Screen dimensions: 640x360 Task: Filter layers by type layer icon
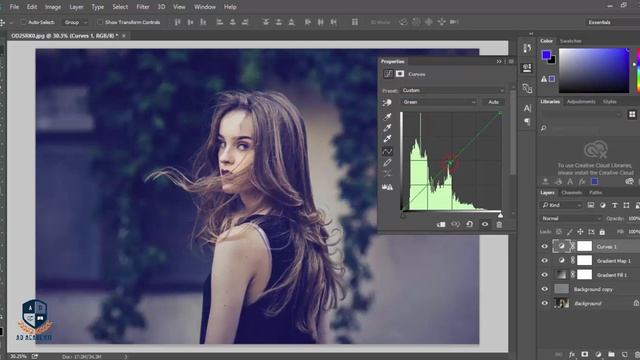click(x=614, y=205)
